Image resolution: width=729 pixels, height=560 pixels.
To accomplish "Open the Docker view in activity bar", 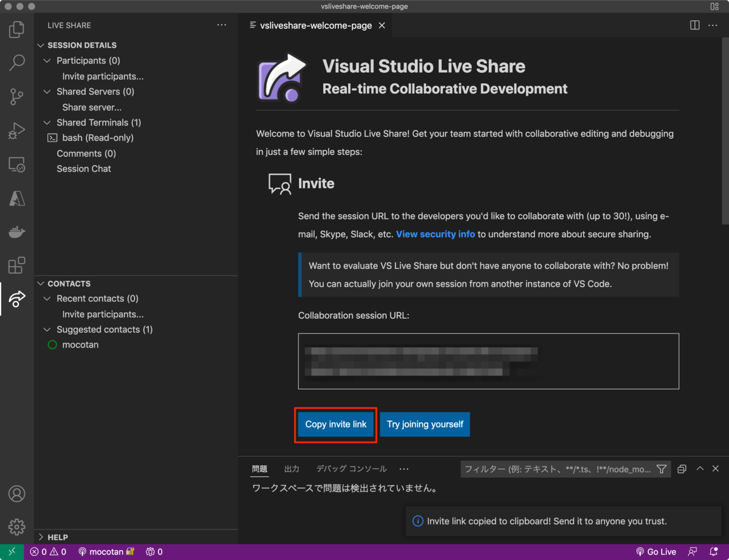I will coord(16,231).
